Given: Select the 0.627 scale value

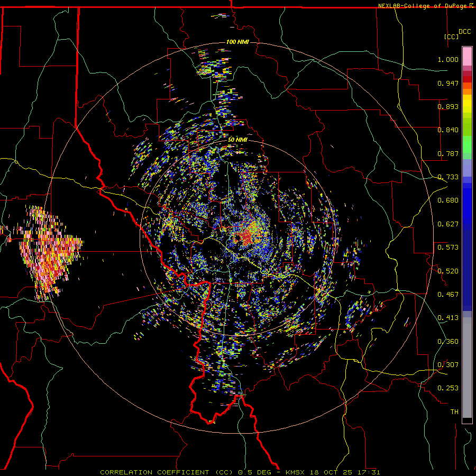Looking at the screenshot, I should (x=448, y=224).
